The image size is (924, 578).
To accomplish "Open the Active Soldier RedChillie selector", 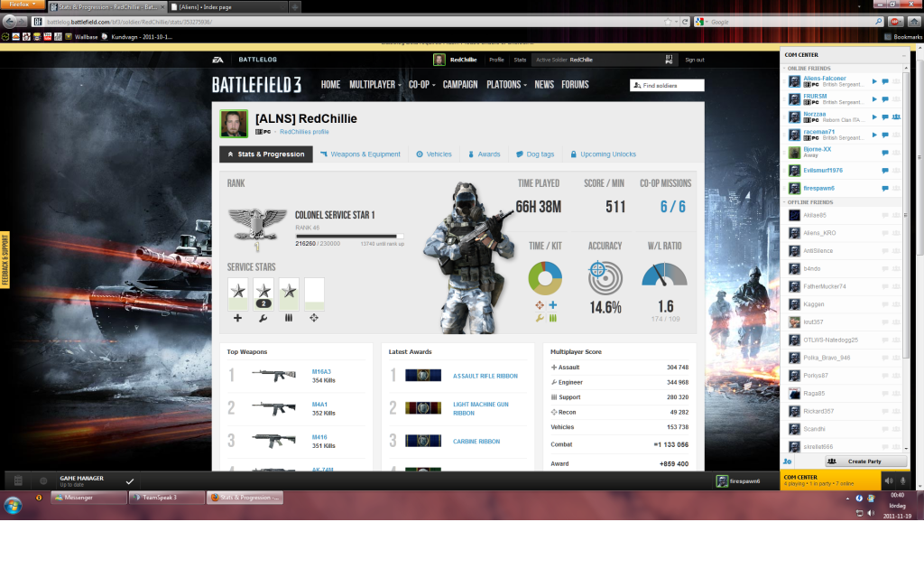I will 604,60.
